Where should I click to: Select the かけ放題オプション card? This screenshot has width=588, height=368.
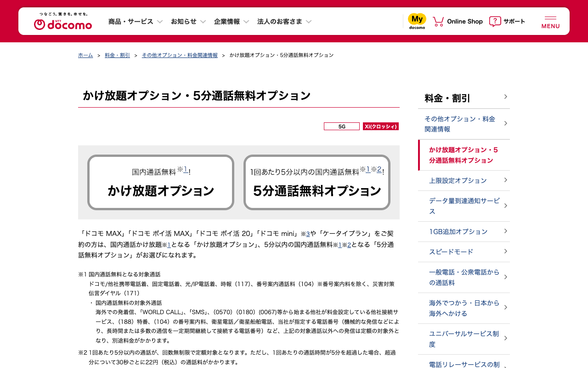161,182
